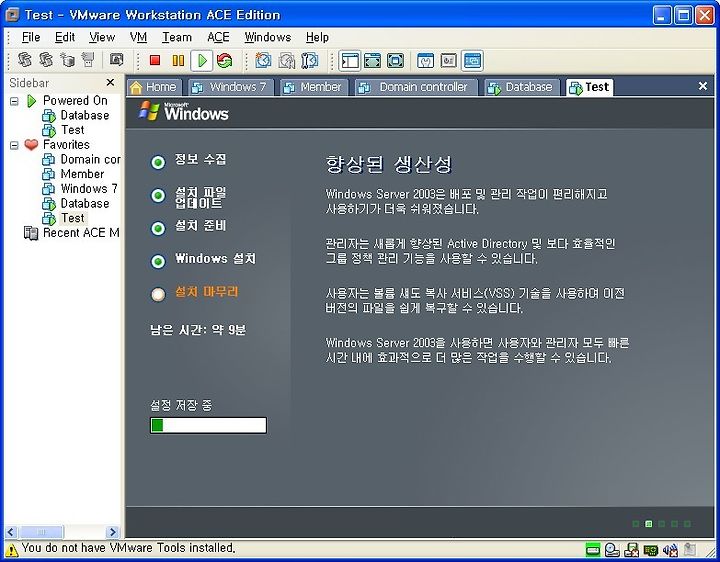Open the Edit menu
720x562 pixels.
pyautogui.click(x=65, y=37)
